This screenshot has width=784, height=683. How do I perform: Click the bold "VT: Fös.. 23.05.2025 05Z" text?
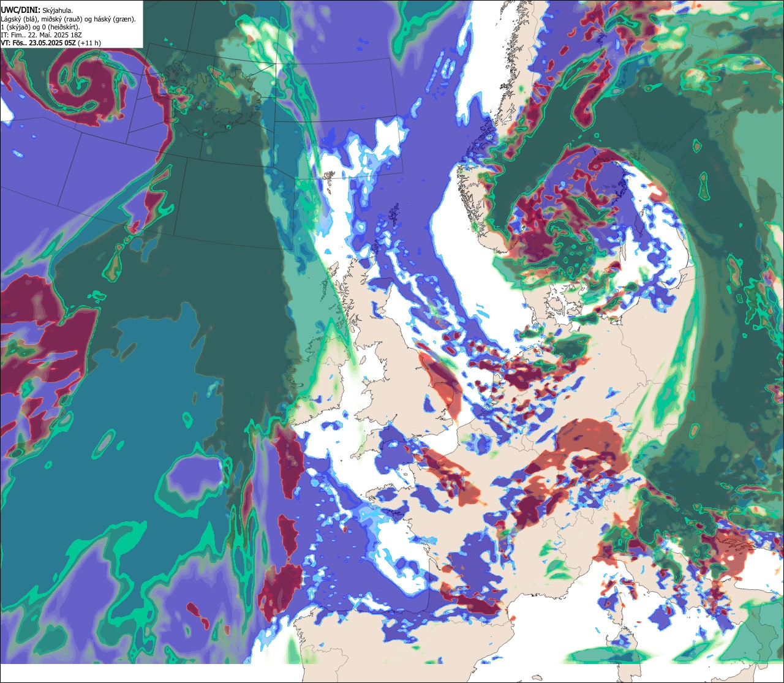pyautogui.click(x=38, y=43)
